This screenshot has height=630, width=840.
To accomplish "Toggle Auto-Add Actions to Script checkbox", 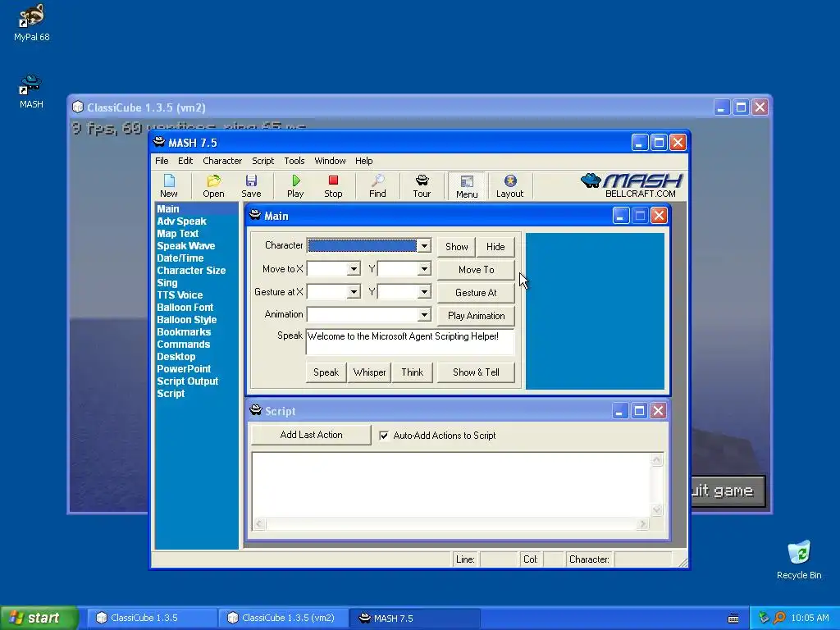I will click(x=384, y=436).
